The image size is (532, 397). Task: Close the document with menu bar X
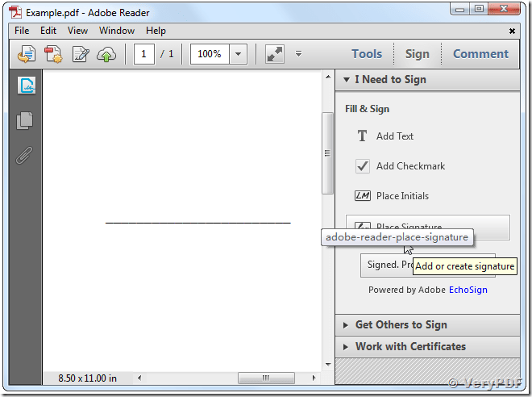point(512,31)
